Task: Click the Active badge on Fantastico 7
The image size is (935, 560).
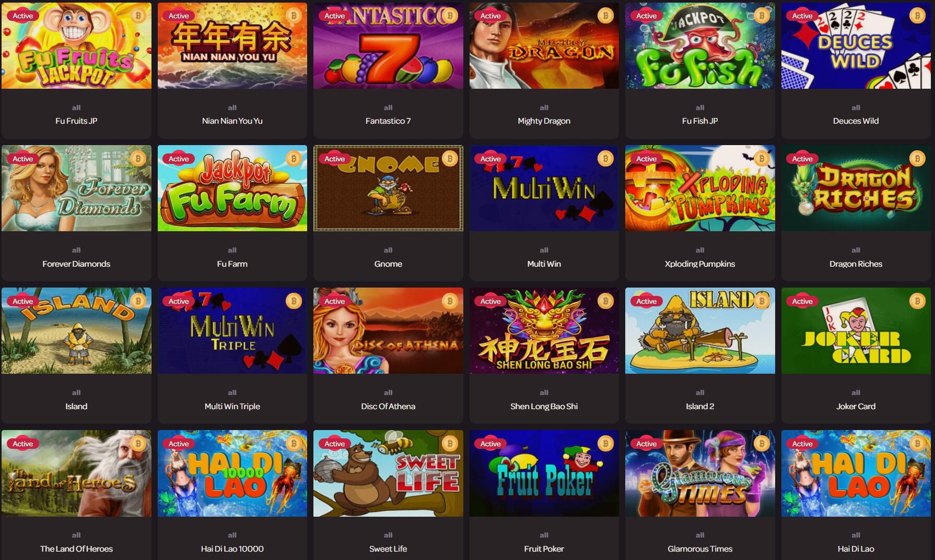Action: (x=334, y=16)
